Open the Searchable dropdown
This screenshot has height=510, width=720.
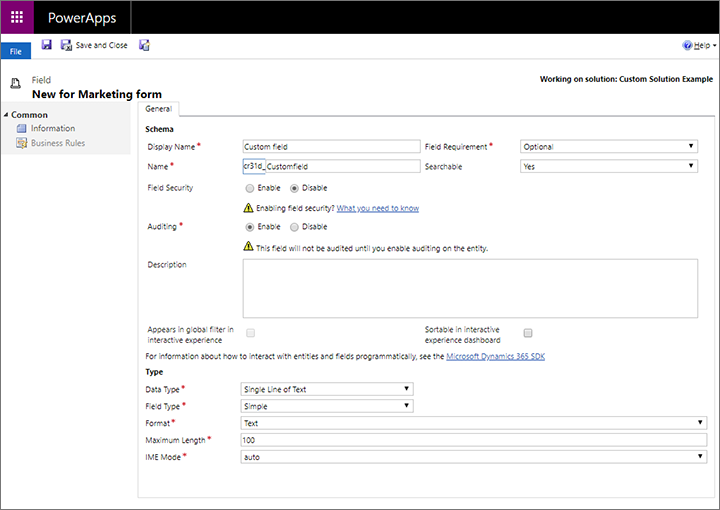[609, 166]
